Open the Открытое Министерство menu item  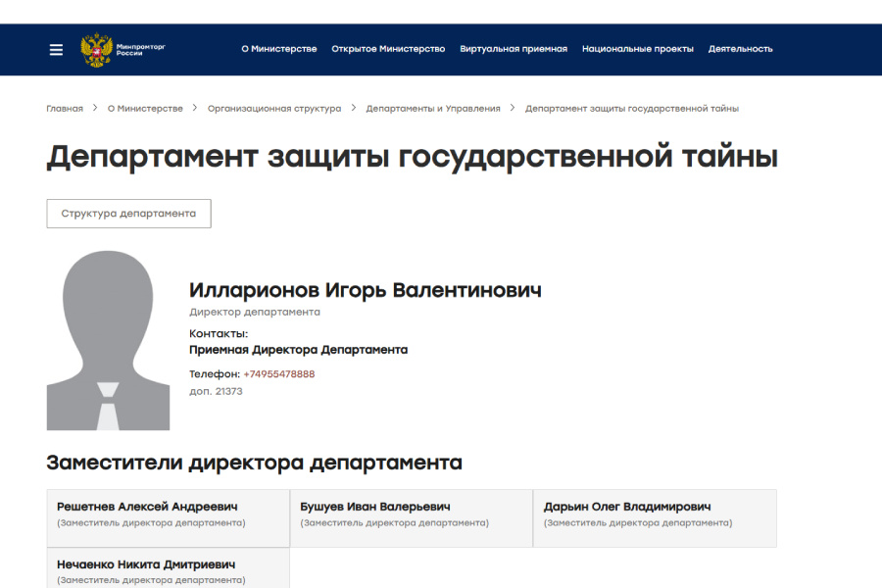point(388,49)
